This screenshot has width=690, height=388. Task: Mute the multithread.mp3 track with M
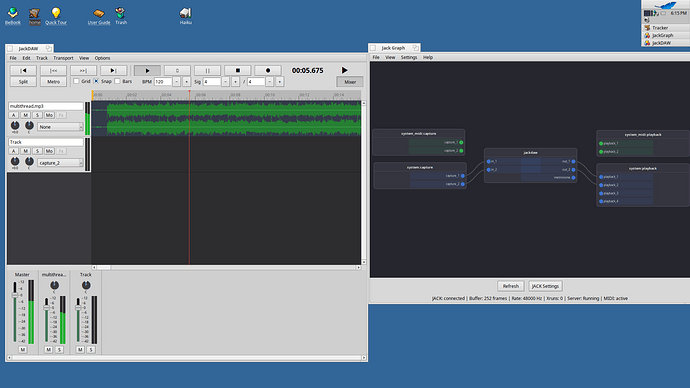click(x=26, y=115)
